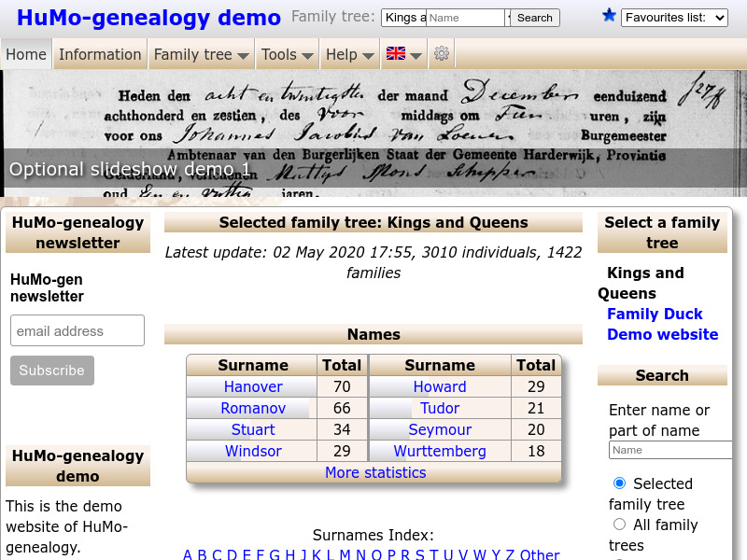Expand the Help menu
Screen dimensions: 747x560
coord(349,54)
